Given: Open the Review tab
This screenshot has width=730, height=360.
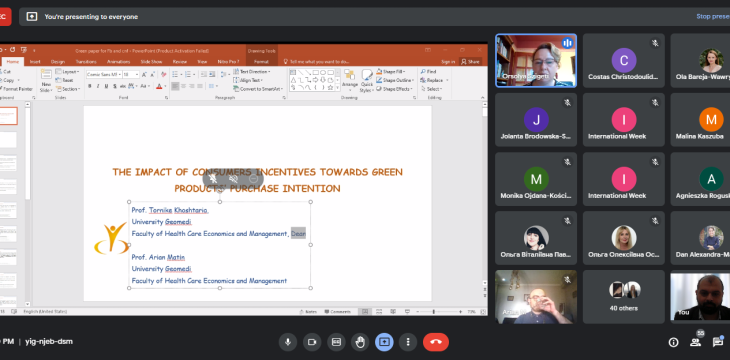Looking at the screenshot, I should (180, 61).
